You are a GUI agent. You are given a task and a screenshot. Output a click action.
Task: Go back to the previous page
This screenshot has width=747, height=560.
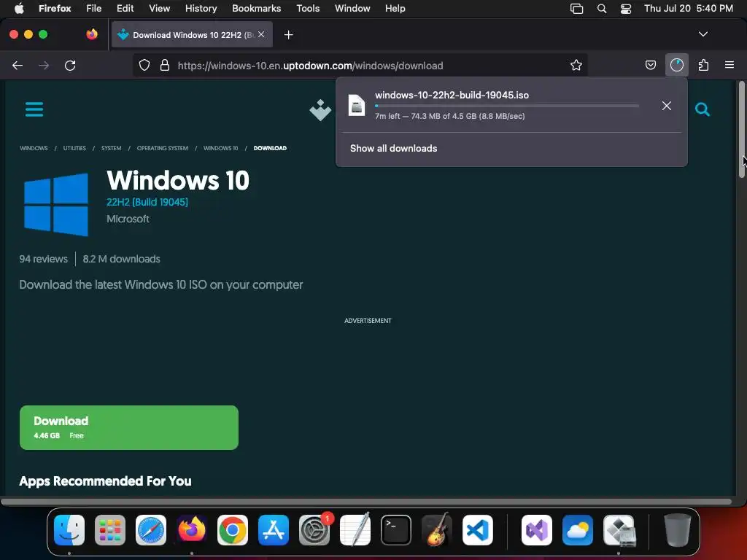coord(18,66)
